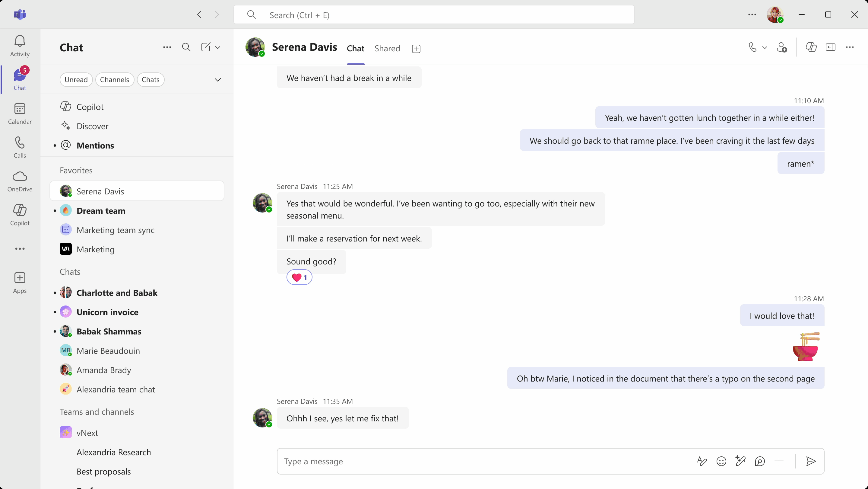Viewport: 868px width, 489px height.
Task: Open Copilot in the app rail
Action: coord(20,215)
